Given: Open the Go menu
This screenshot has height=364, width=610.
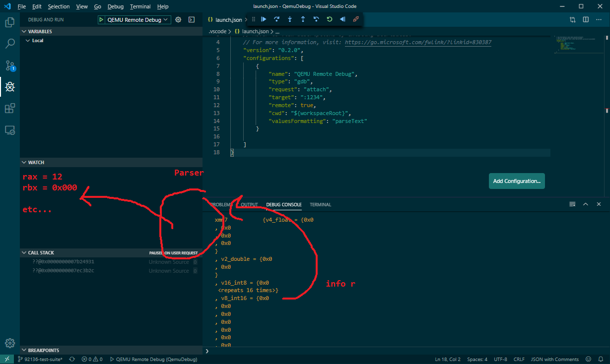Looking at the screenshot, I should [x=97, y=6].
